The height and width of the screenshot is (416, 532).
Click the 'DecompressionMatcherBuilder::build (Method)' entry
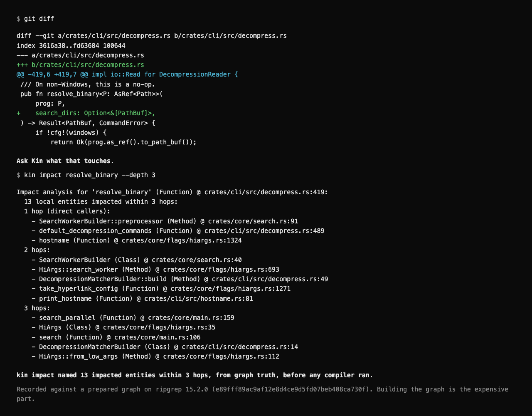(x=180, y=279)
